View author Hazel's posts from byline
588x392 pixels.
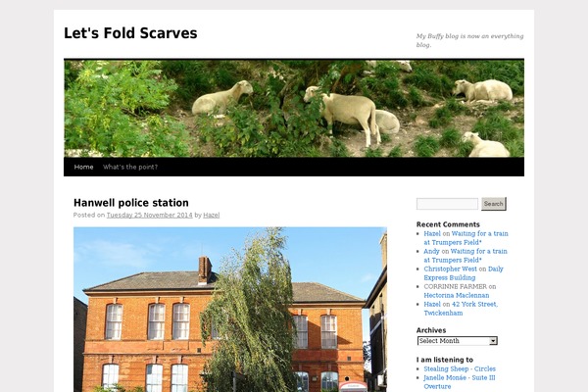211,215
